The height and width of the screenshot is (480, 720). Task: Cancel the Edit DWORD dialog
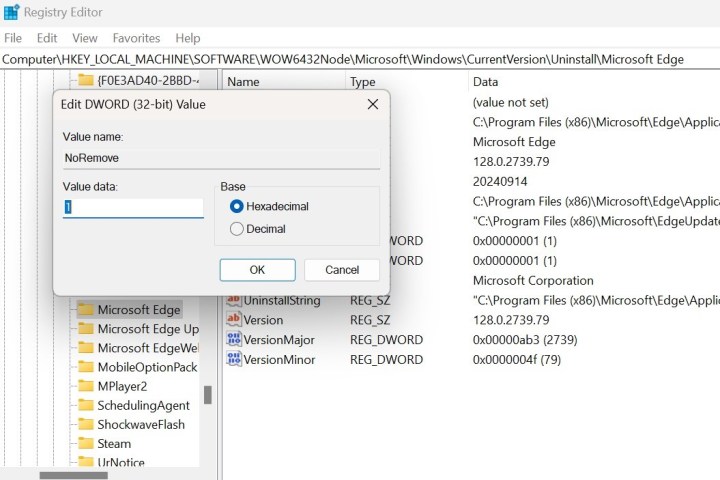[342, 270]
